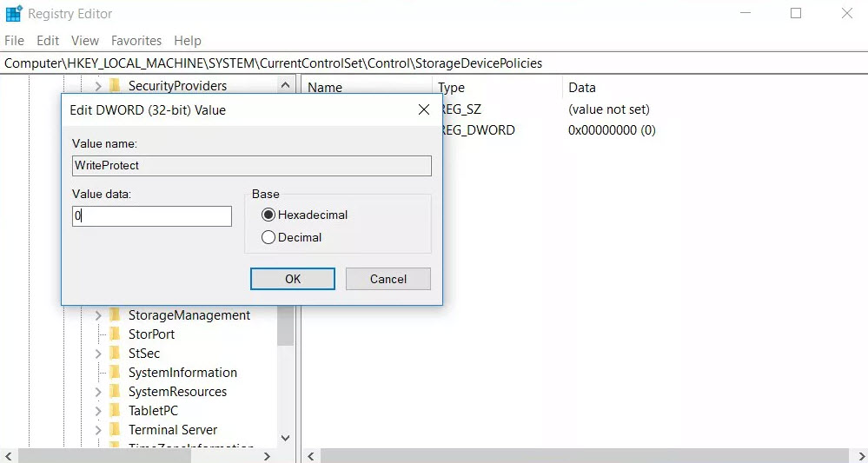This screenshot has height=463, width=868.
Task: Expand the Terminal Server key
Action: coord(98,430)
